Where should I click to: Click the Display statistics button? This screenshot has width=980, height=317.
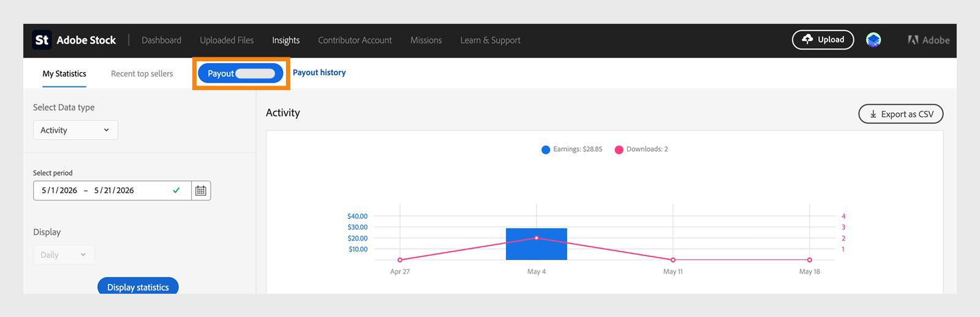[138, 286]
